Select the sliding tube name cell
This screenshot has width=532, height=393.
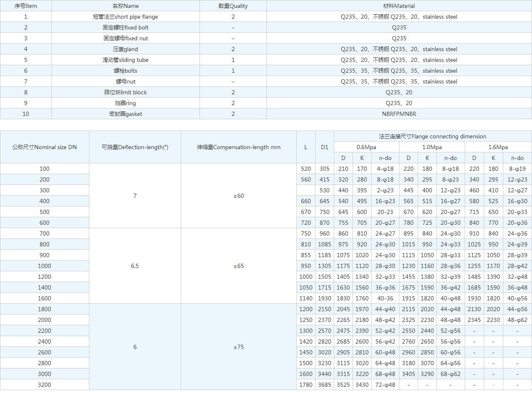click(x=126, y=60)
